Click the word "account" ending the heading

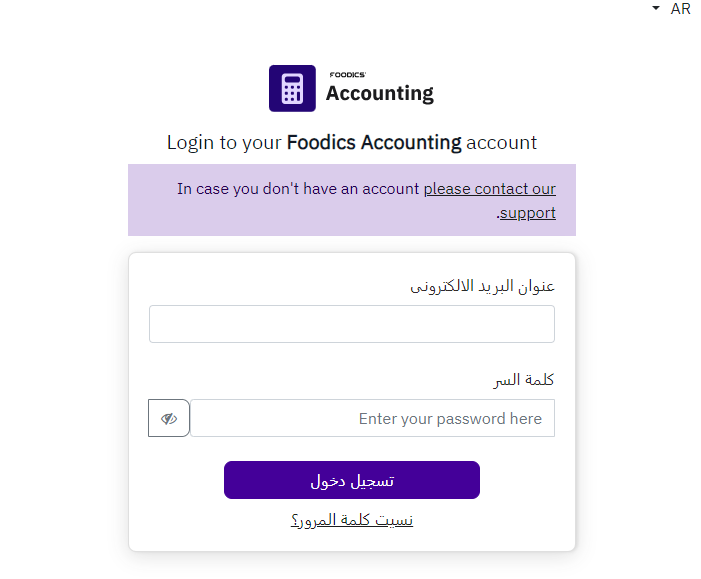[x=502, y=142]
